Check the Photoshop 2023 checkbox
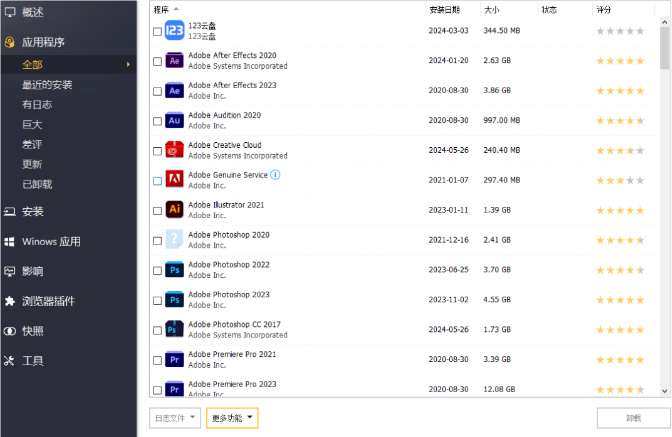 (157, 301)
